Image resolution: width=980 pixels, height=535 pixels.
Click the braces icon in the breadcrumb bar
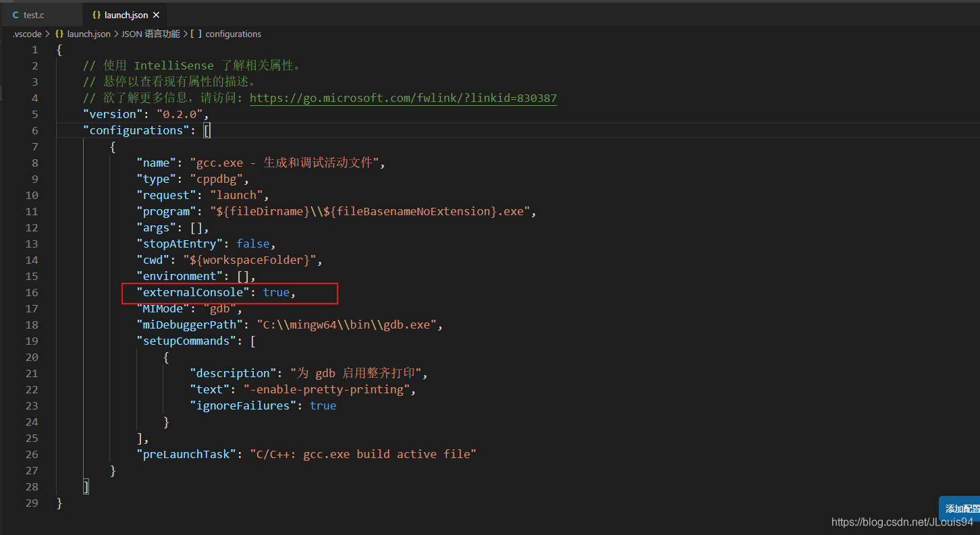pyautogui.click(x=59, y=34)
